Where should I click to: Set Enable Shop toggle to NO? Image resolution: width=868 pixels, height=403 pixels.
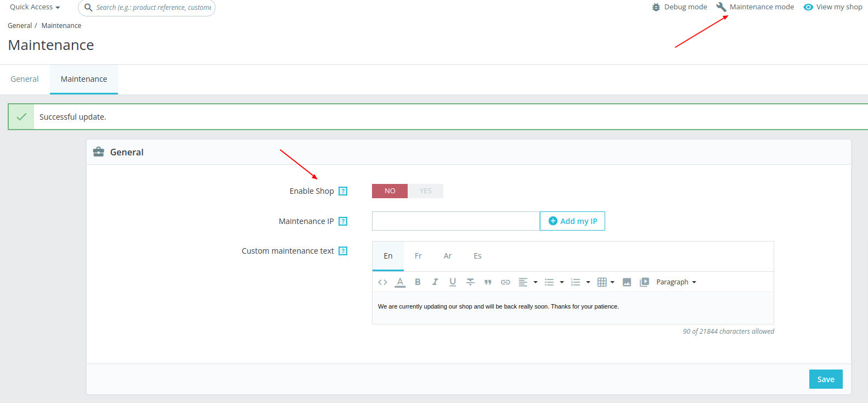pos(390,191)
